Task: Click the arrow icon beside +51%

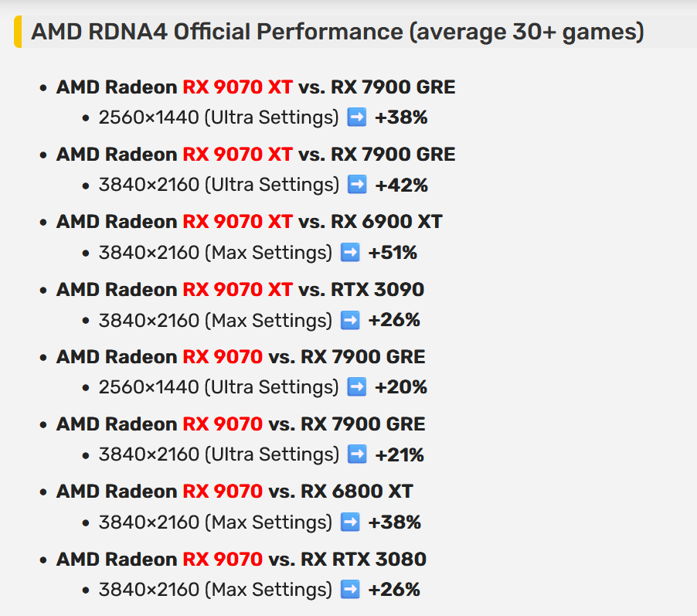Action: [x=350, y=252]
